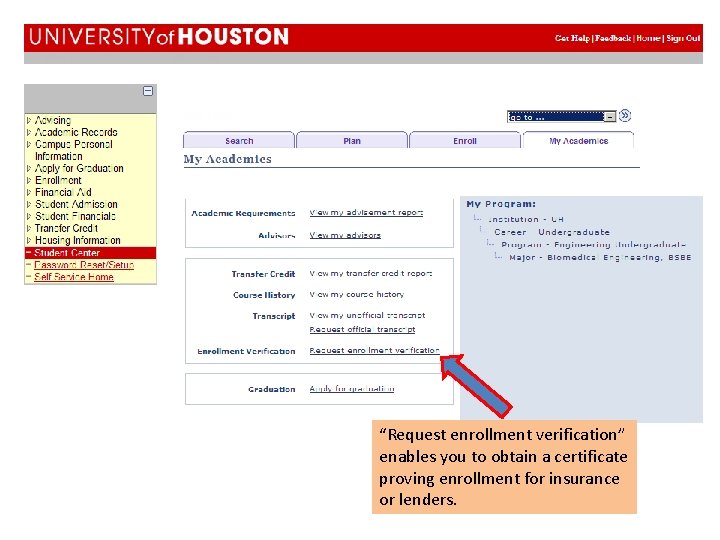Click Sign Out in header
The image size is (720, 540).
(x=683, y=38)
